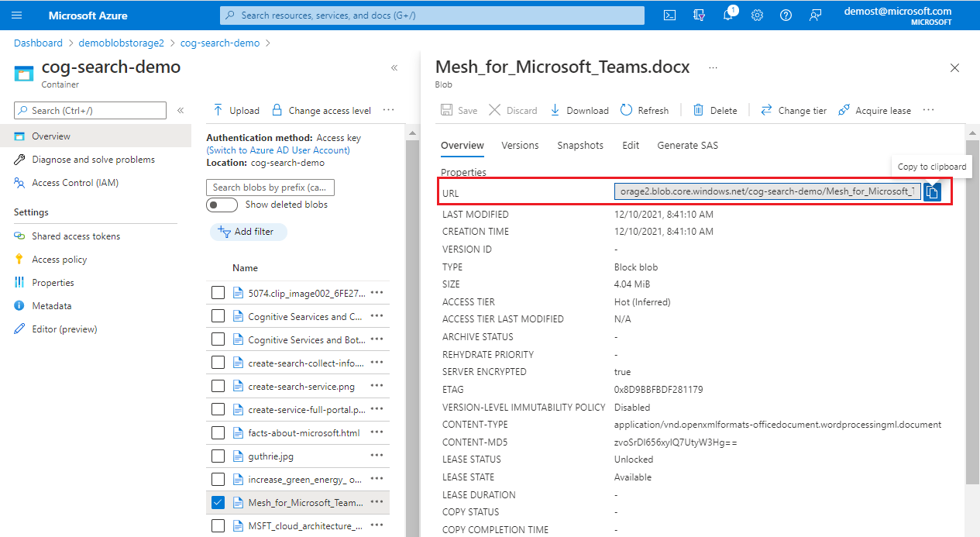Click Acquire lease in toolbar
The width and height of the screenshot is (980, 537).
(874, 110)
